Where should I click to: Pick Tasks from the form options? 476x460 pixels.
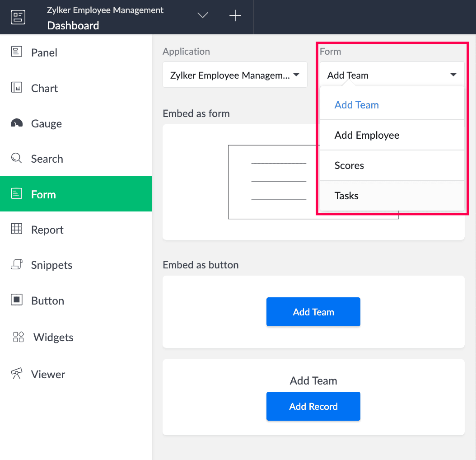point(346,196)
